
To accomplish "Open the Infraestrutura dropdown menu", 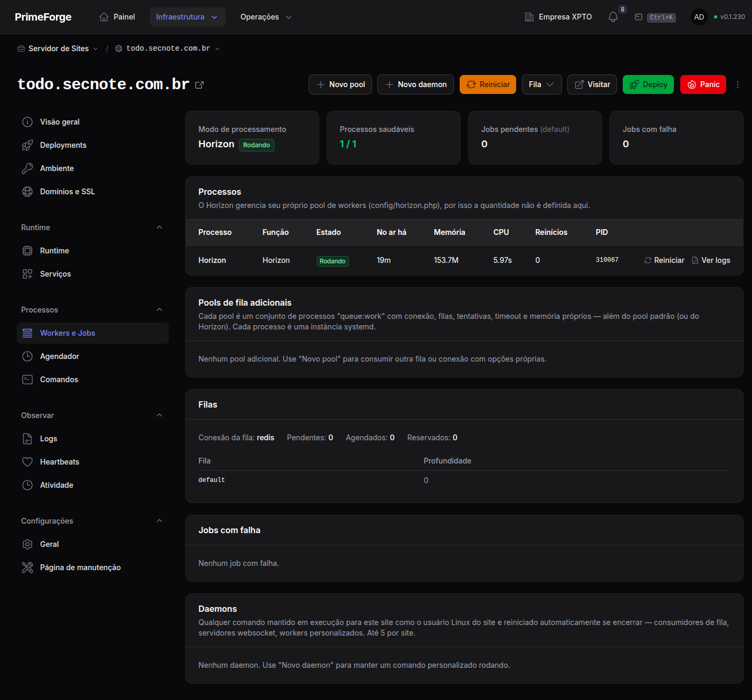I will coord(187,17).
